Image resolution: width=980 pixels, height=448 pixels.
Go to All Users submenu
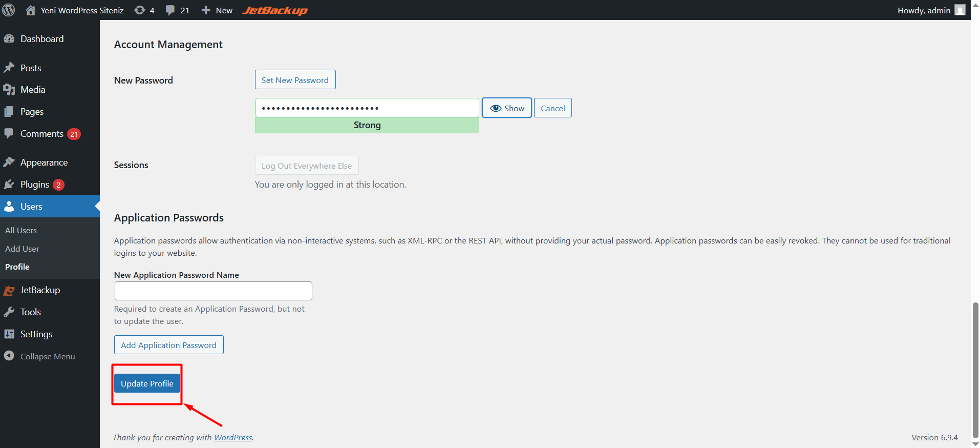click(21, 231)
